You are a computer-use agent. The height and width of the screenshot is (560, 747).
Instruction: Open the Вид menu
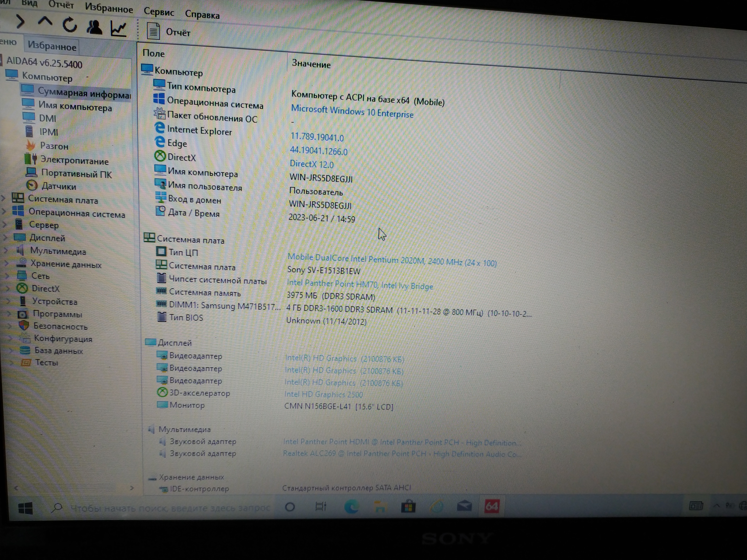point(30,3)
